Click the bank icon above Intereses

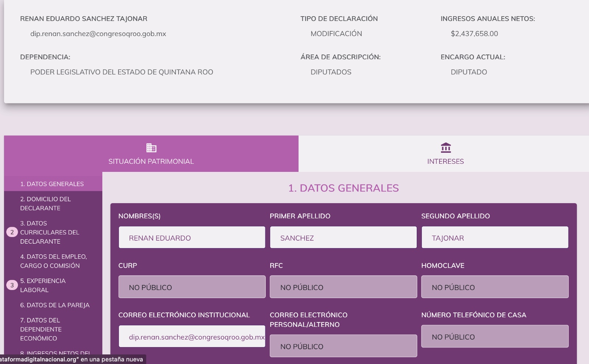pyautogui.click(x=445, y=148)
